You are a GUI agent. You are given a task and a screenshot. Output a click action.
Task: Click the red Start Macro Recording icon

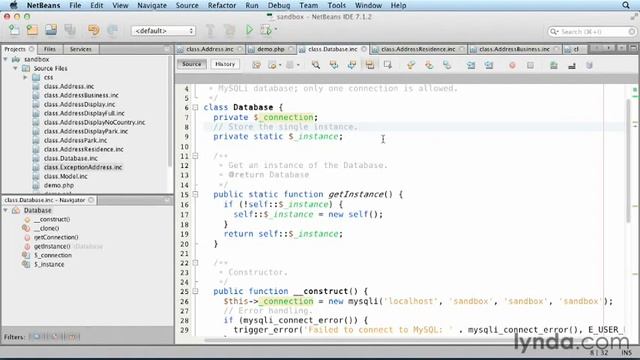point(512,65)
